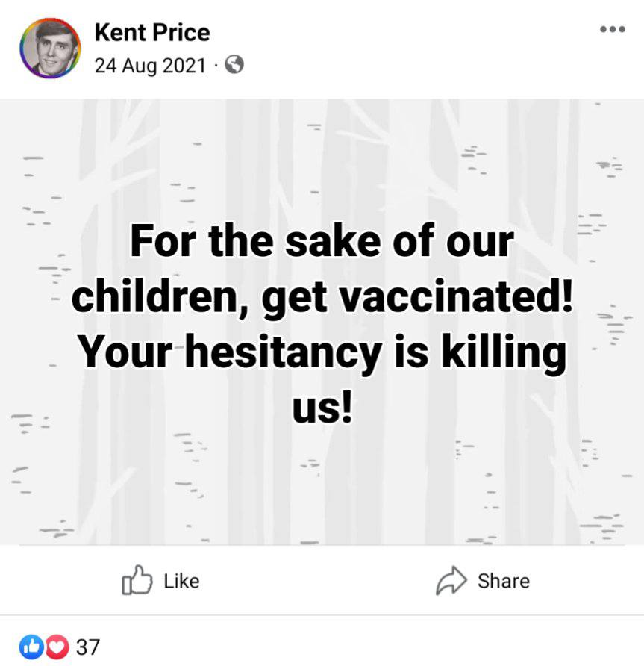
Task: Click the "children, get vaccinated!" text line
Action: 322,297
